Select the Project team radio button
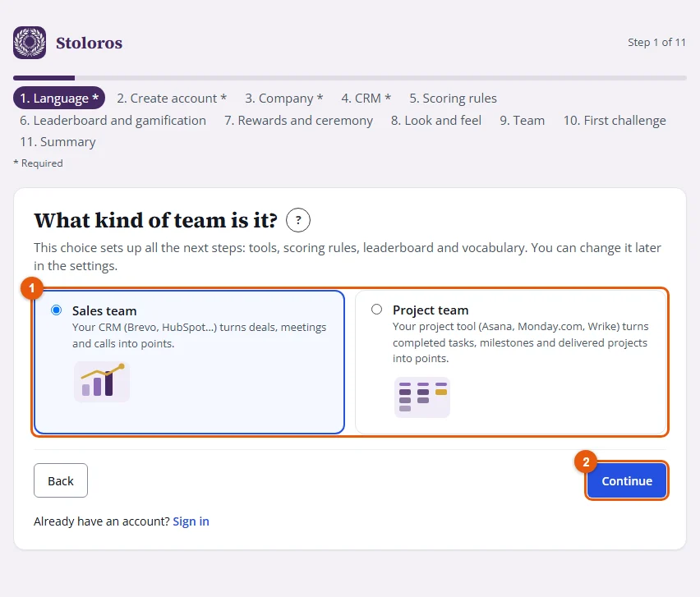This screenshot has height=597, width=700. [x=377, y=310]
